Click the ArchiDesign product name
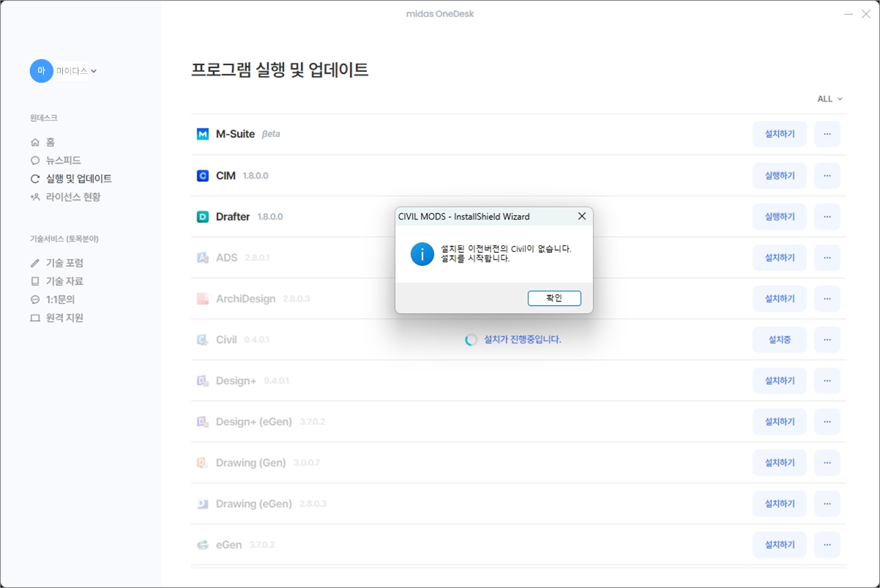The image size is (880, 588). pyautogui.click(x=246, y=299)
